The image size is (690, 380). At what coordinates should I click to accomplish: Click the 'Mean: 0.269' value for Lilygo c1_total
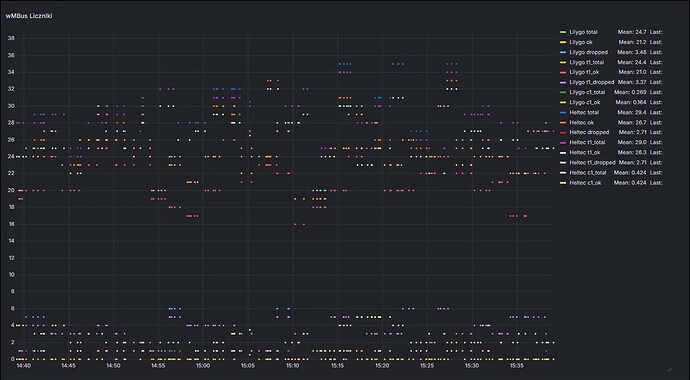[x=630, y=92]
